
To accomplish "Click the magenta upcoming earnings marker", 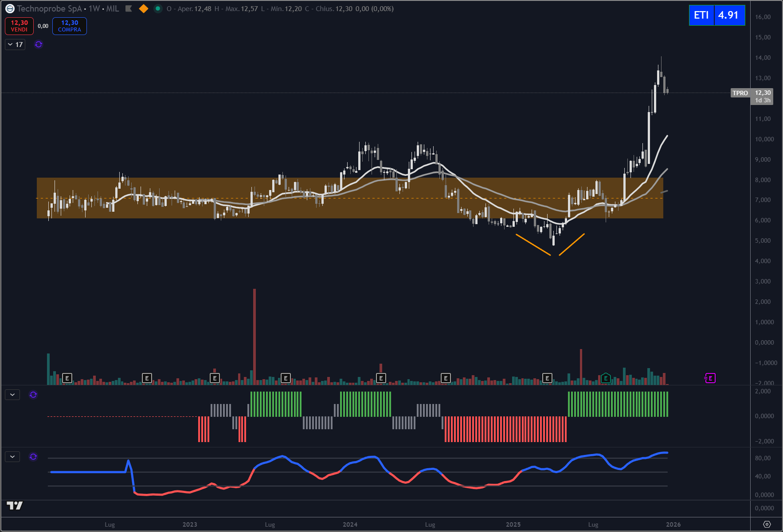I will pyautogui.click(x=710, y=378).
